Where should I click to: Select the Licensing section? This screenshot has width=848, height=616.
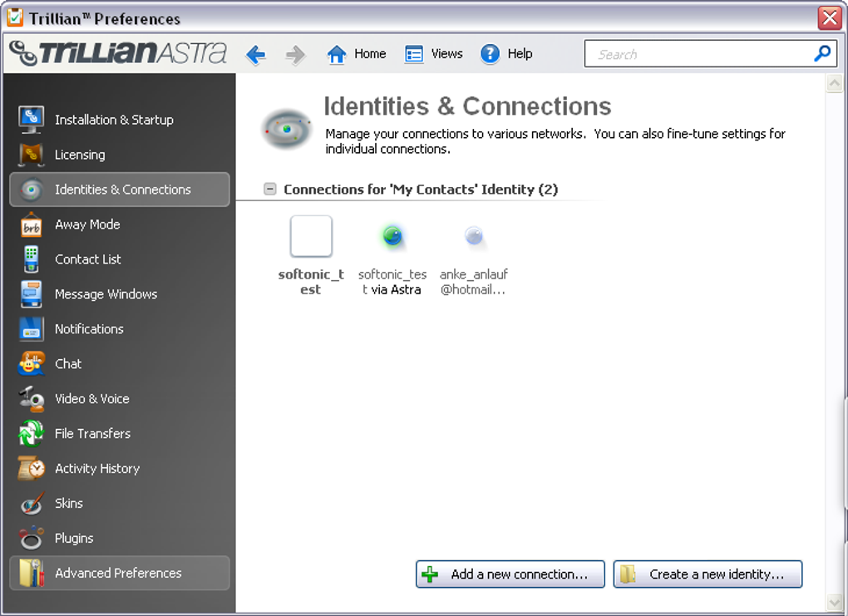(x=80, y=155)
